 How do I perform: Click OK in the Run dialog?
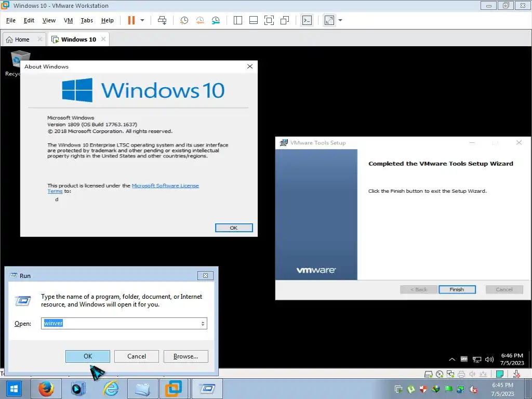click(x=87, y=356)
